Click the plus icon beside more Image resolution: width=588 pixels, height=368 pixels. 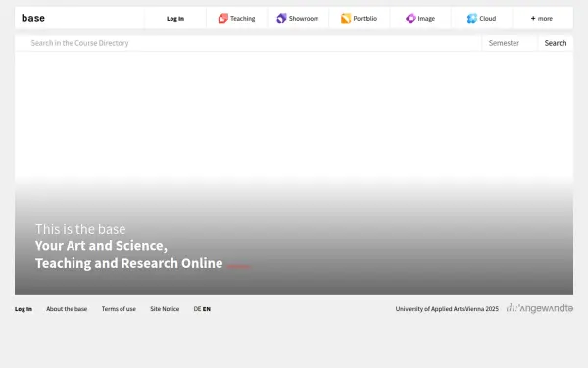click(533, 18)
